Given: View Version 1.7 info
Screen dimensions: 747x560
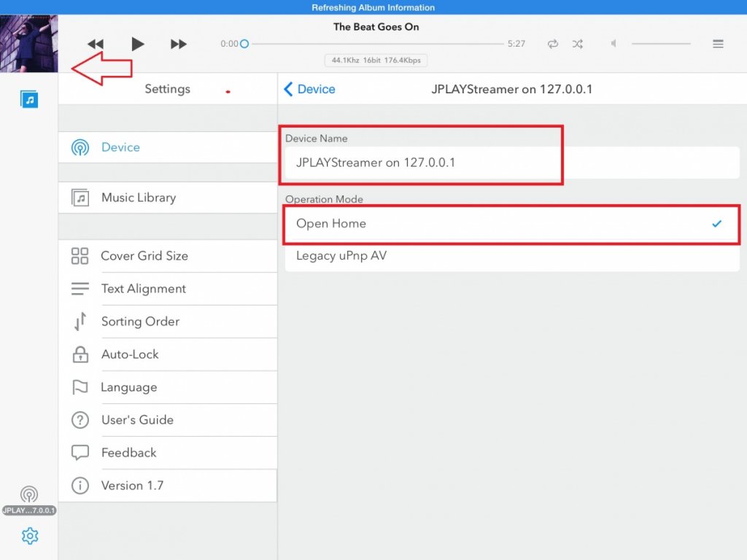Looking at the screenshot, I should point(168,486).
